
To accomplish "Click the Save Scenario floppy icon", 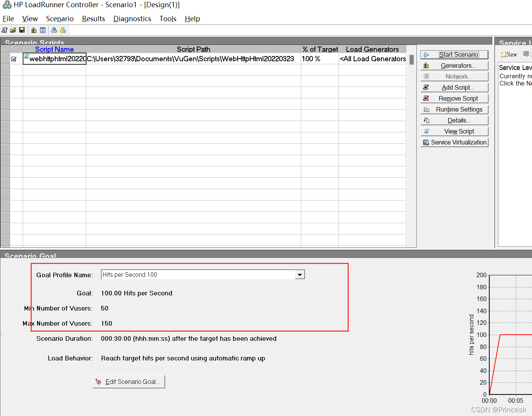I will coord(22,30).
